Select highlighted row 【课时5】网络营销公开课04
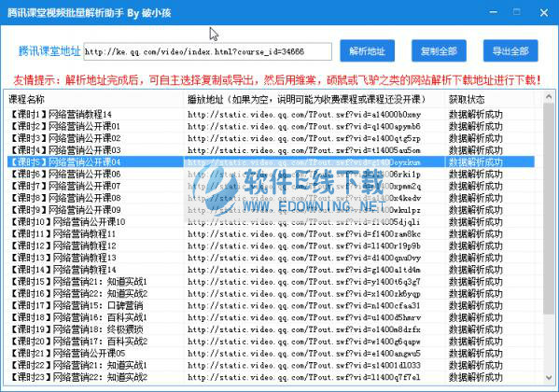The height and width of the screenshot is (392, 559). (x=271, y=162)
